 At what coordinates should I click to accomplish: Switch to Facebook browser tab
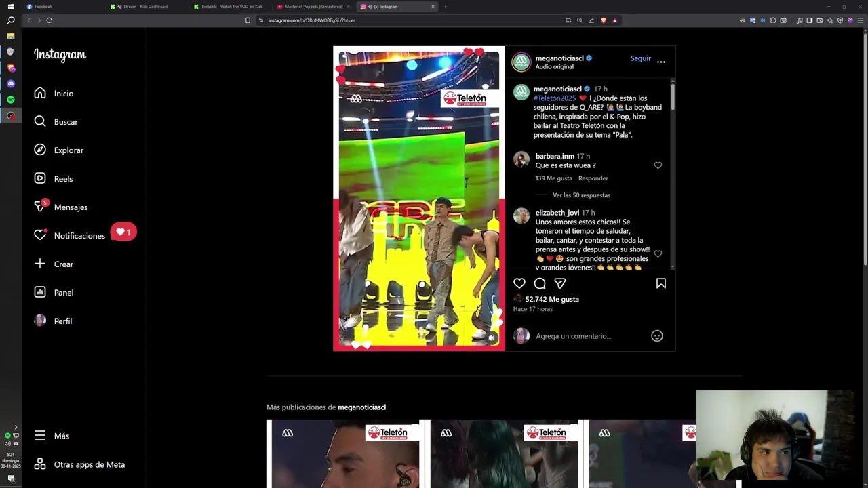click(64, 7)
